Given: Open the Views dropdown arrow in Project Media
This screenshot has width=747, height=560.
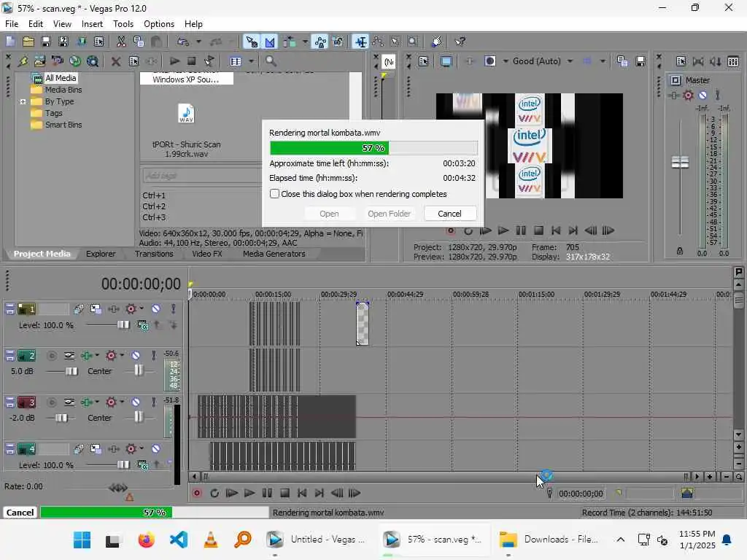Looking at the screenshot, I should click(251, 61).
